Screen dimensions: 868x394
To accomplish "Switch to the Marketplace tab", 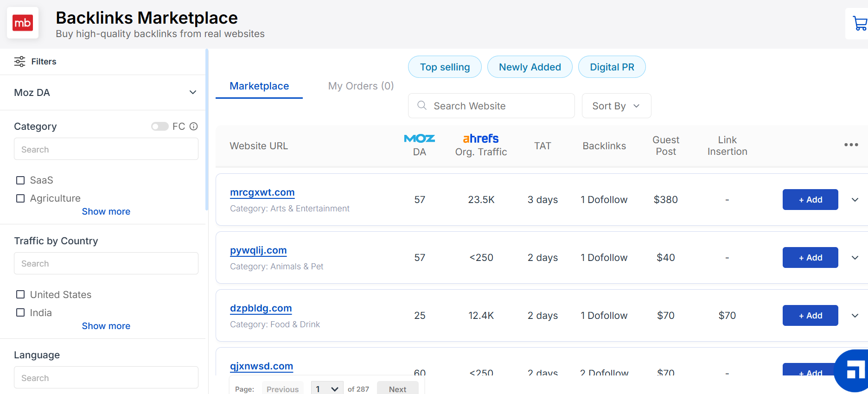I will [259, 86].
